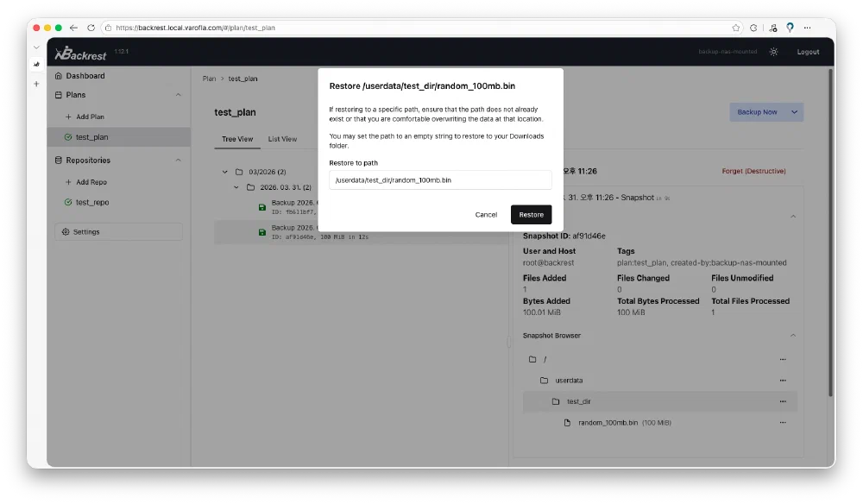Collapse the Plans sidebar section
Viewport: 863px width, 504px height.
point(179,95)
